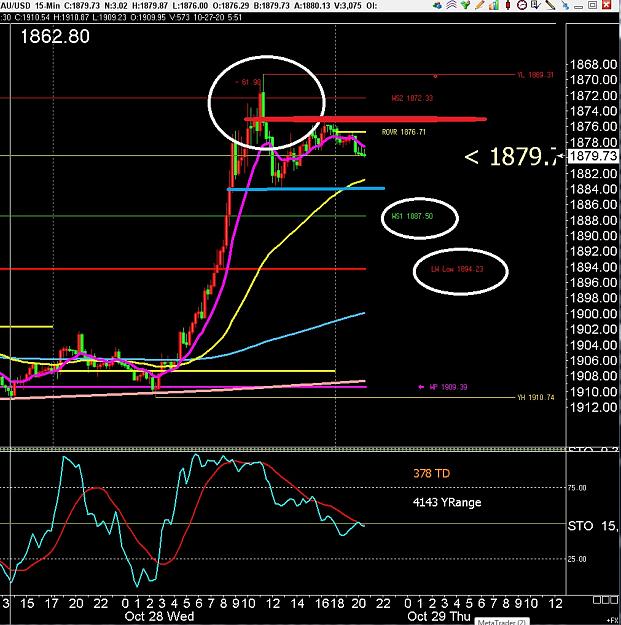Click the red candlestick chart type icon
This screenshot has height=625, width=621.
(508, 5)
